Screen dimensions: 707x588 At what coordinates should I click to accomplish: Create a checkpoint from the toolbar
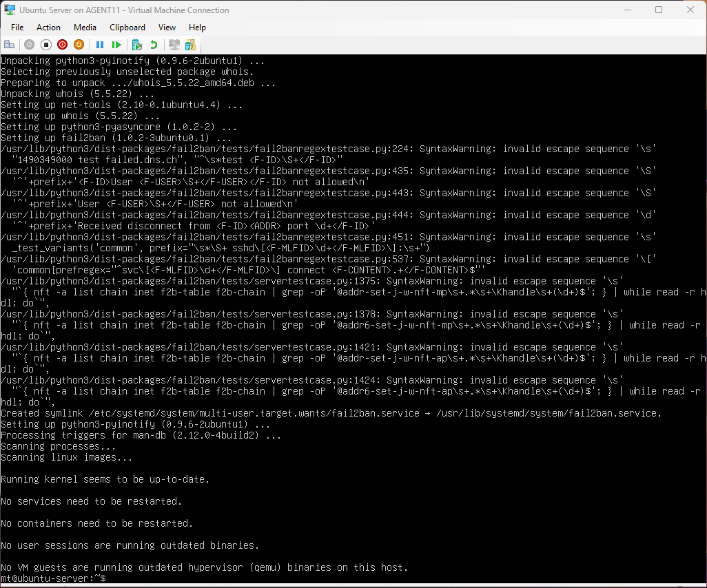pos(137,45)
